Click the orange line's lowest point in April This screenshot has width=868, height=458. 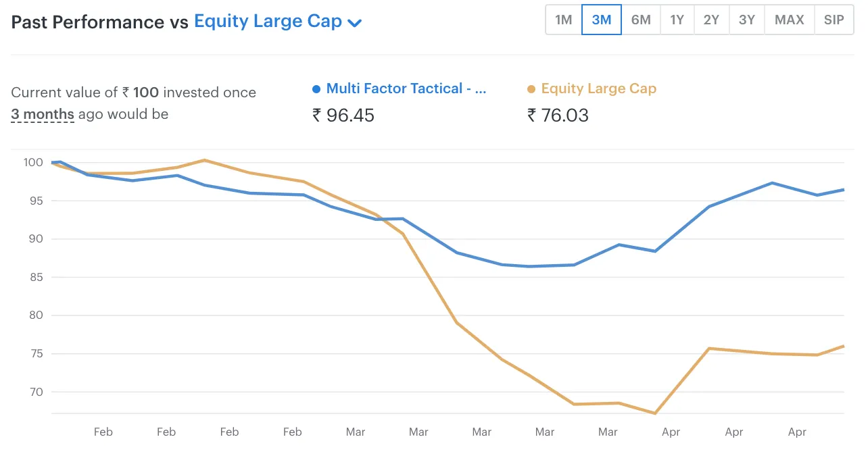pyautogui.click(x=654, y=413)
